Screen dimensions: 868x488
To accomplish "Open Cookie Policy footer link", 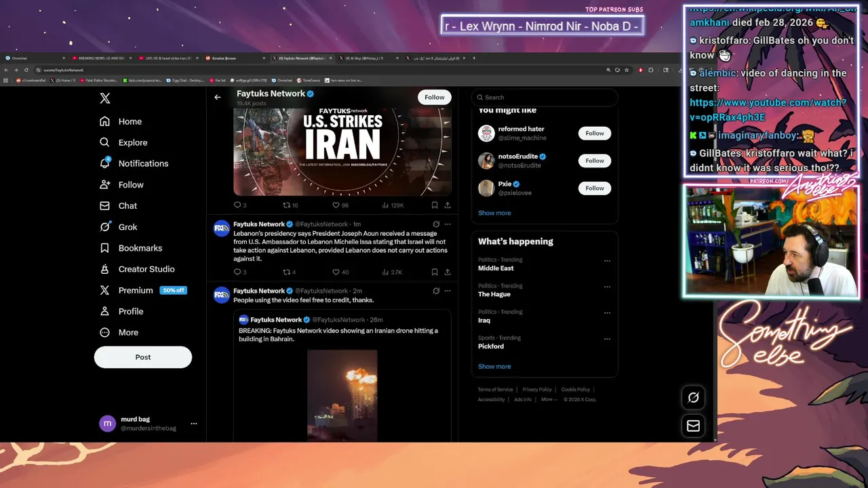I will [576, 390].
